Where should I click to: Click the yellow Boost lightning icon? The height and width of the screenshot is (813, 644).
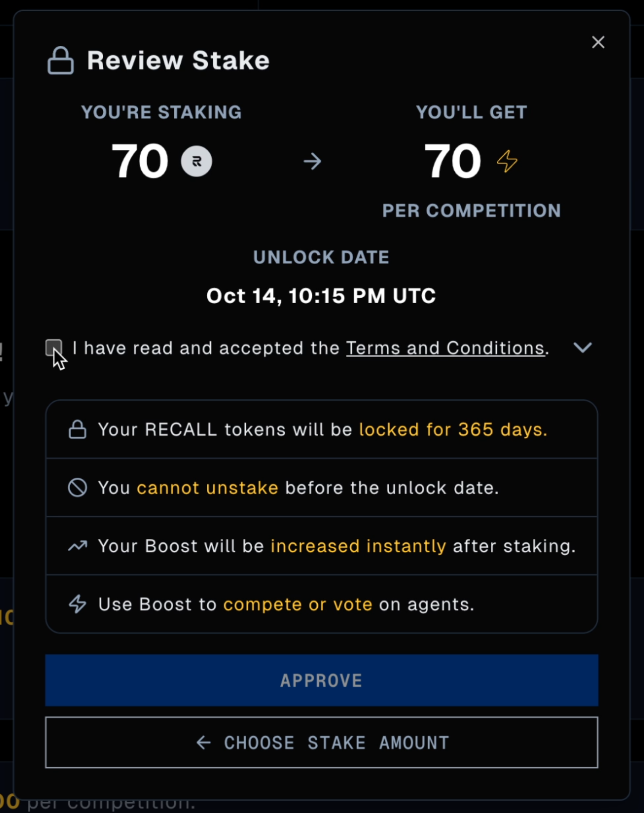tap(507, 161)
